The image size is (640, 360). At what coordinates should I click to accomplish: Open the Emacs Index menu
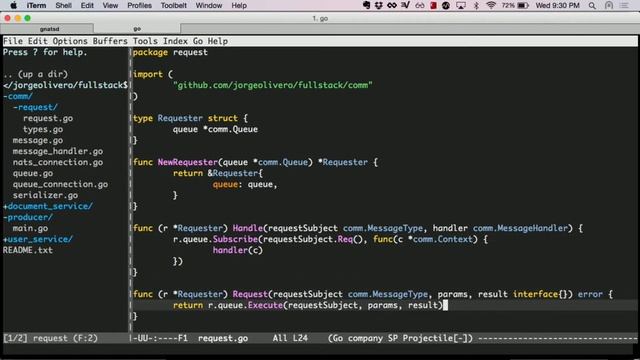pos(175,41)
